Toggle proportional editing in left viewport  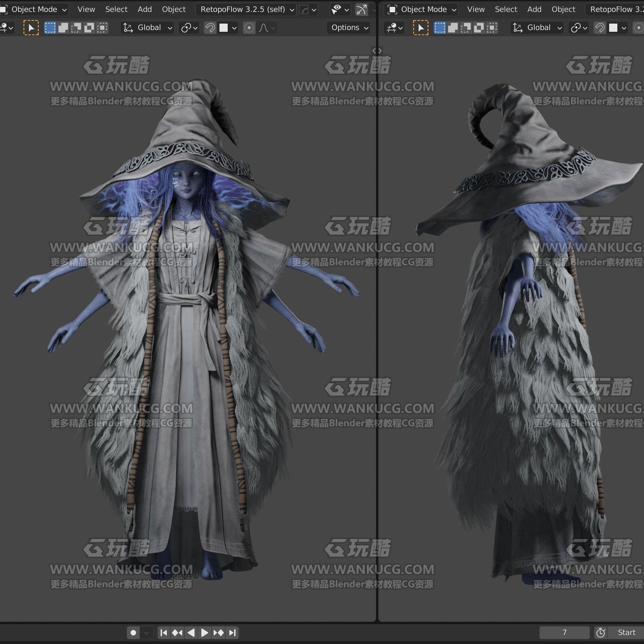[249, 28]
